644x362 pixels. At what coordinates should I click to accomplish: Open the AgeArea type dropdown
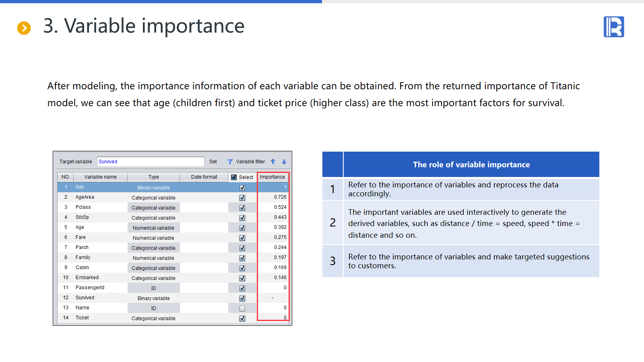tap(153, 198)
